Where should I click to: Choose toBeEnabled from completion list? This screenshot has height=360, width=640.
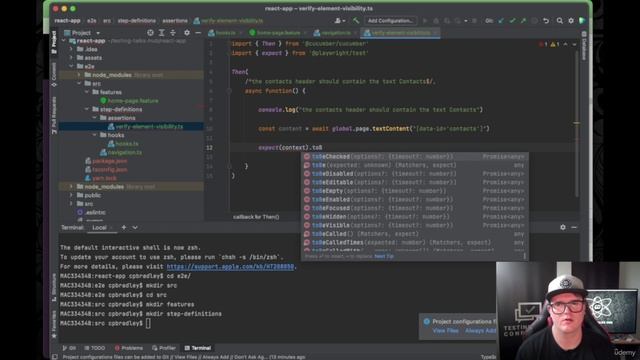(414, 200)
